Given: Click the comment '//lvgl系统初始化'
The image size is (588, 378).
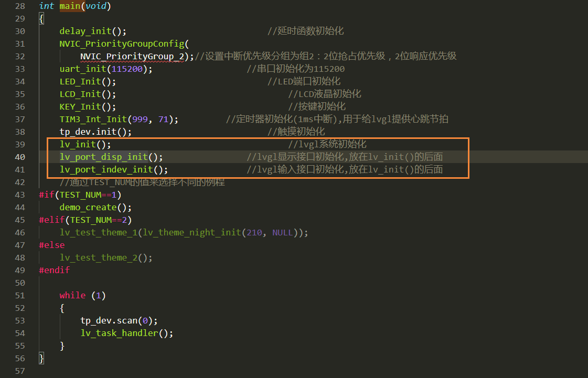Looking at the screenshot, I should (x=327, y=144).
